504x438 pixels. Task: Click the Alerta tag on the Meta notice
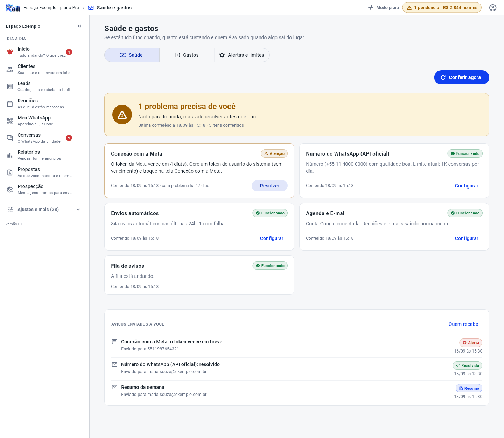click(471, 343)
